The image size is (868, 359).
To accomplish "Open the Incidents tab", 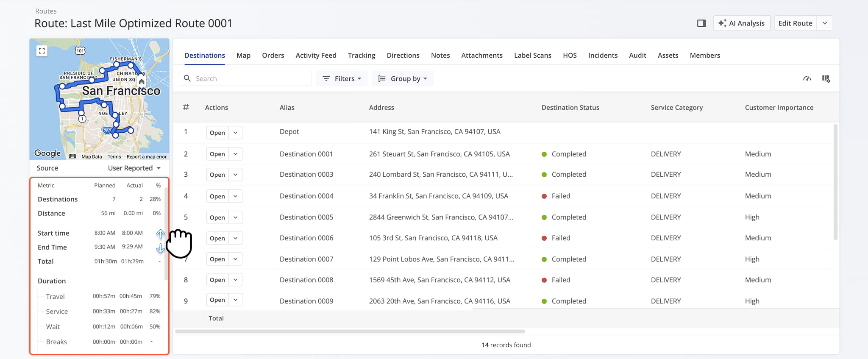I will coord(603,56).
